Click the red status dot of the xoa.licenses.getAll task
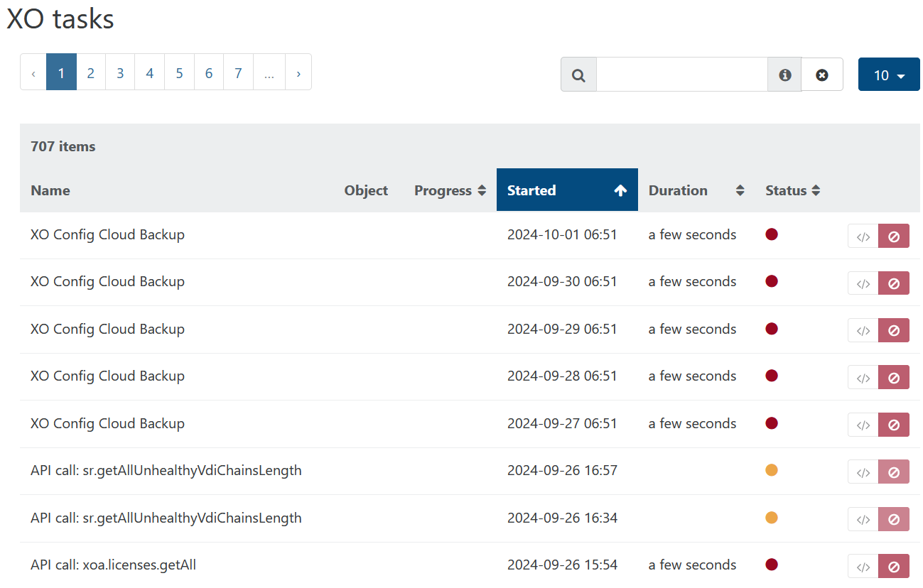The width and height of the screenshot is (923, 588). pos(772,565)
